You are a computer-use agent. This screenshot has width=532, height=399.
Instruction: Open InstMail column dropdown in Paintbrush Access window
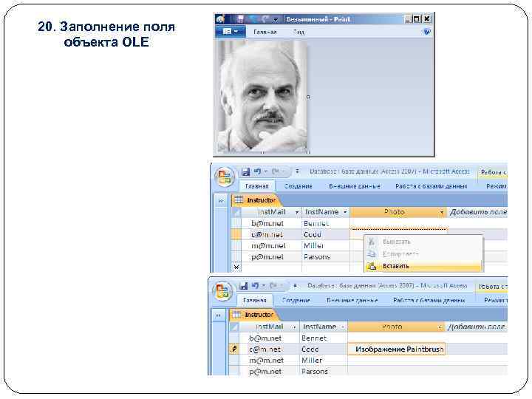point(294,327)
